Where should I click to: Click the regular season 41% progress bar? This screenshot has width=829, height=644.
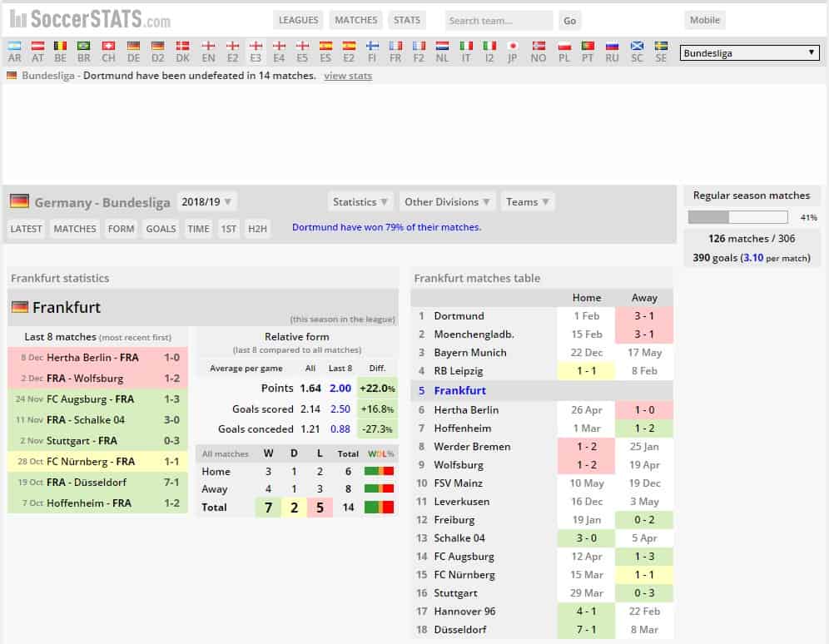pyautogui.click(x=737, y=216)
